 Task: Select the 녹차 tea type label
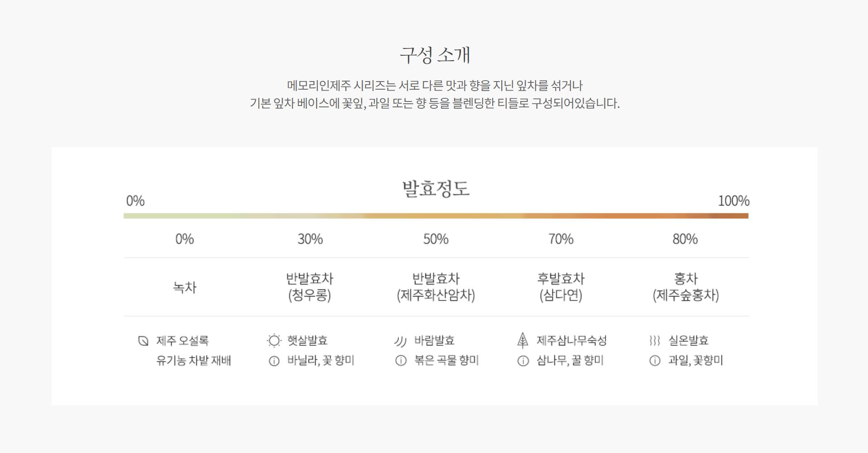click(x=185, y=287)
